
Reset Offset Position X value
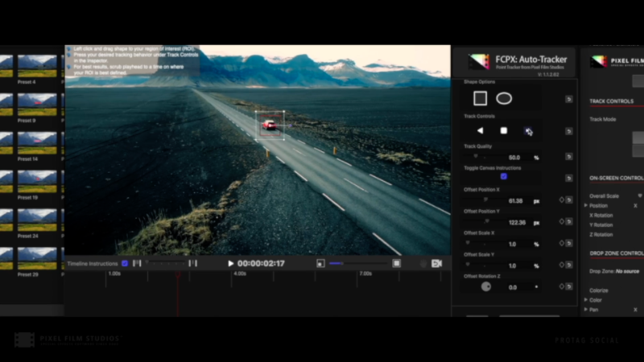click(x=569, y=200)
